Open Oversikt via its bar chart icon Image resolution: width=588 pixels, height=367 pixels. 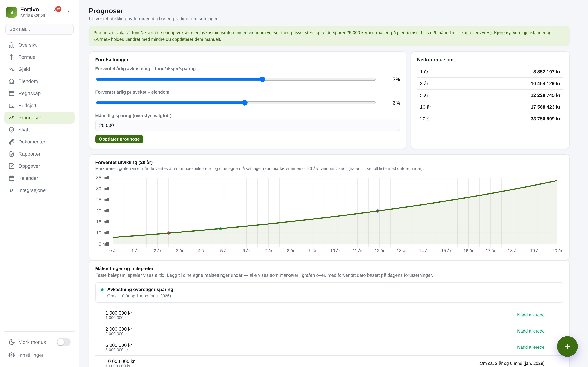[x=12, y=45]
